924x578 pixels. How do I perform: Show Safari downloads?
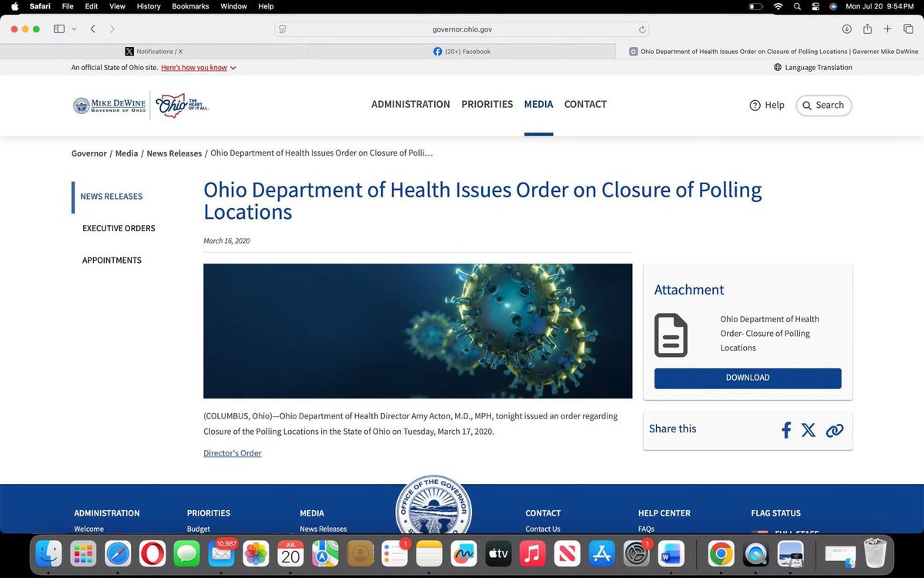pos(846,29)
